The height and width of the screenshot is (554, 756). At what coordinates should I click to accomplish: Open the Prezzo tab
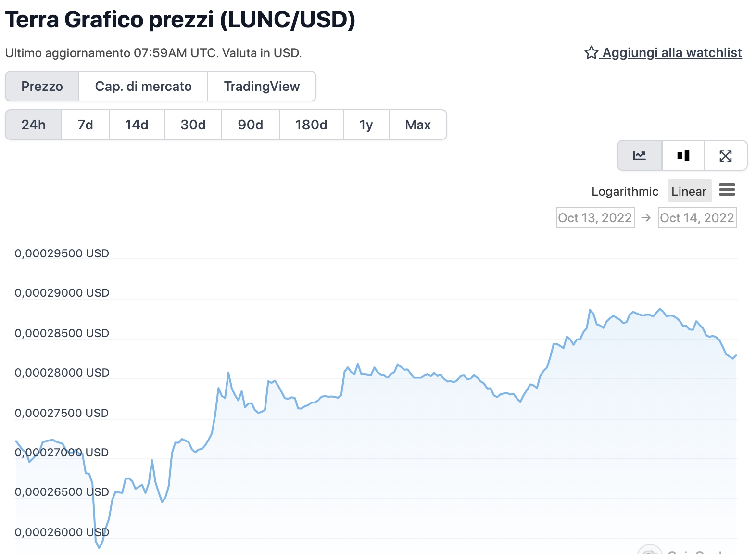pyautogui.click(x=42, y=87)
